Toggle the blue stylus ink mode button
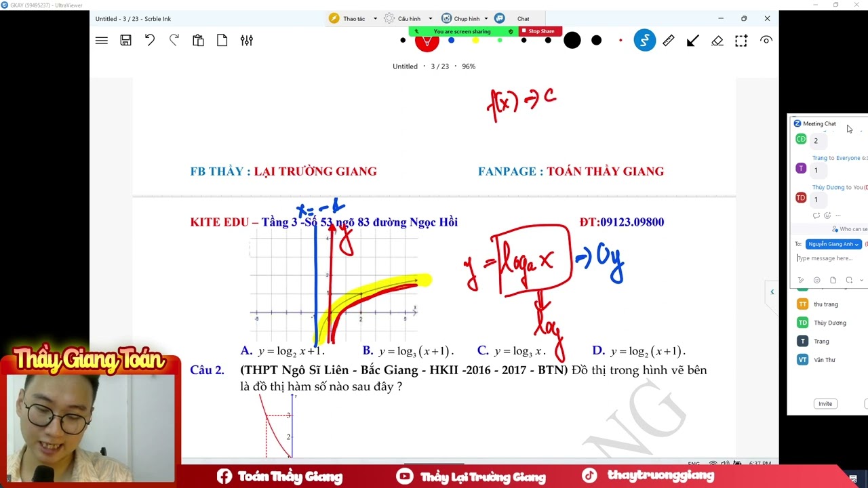This screenshot has width=868, height=488. tap(645, 41)
